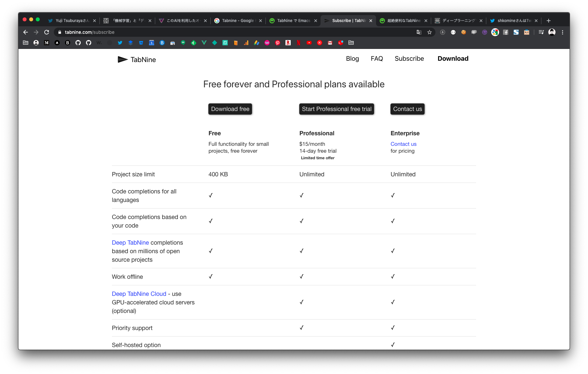Open the Pinterest bookmark
This screenshot has height=374, width=588.
click(x=278, y=43)
